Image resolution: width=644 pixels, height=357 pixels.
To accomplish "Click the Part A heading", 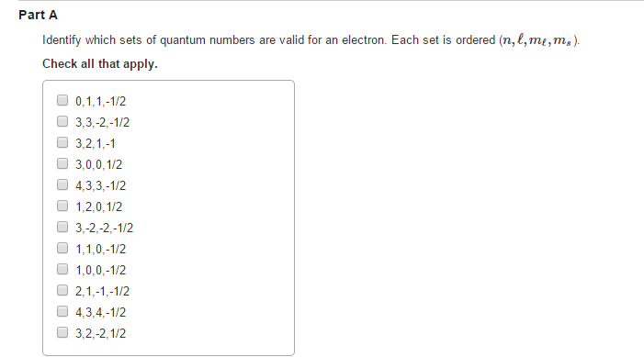I will pyautogui.click(x=38, y=16).
